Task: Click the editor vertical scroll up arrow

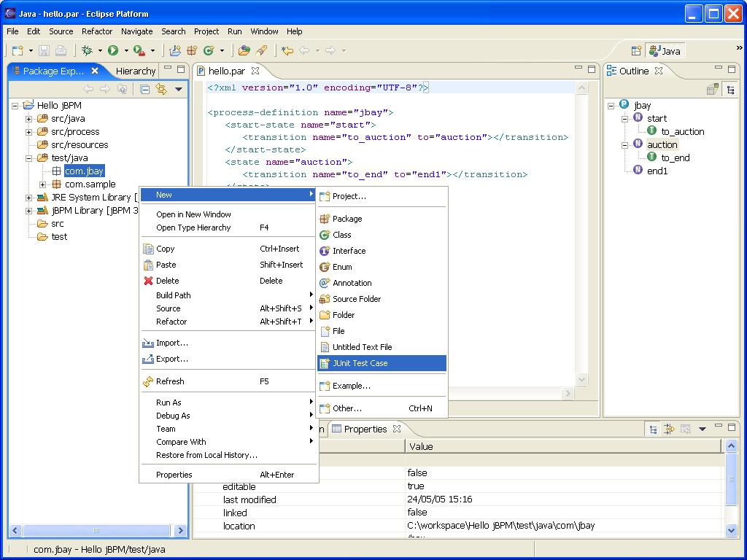Action: point(581,87)
